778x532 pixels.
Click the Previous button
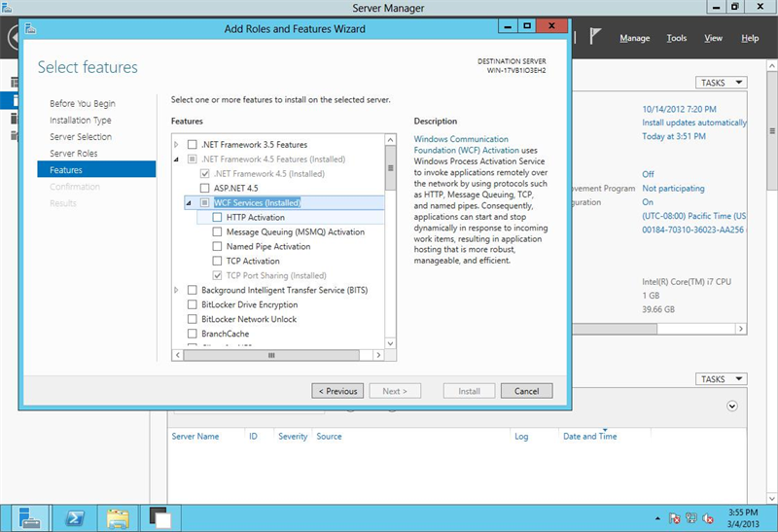[337, 391]
